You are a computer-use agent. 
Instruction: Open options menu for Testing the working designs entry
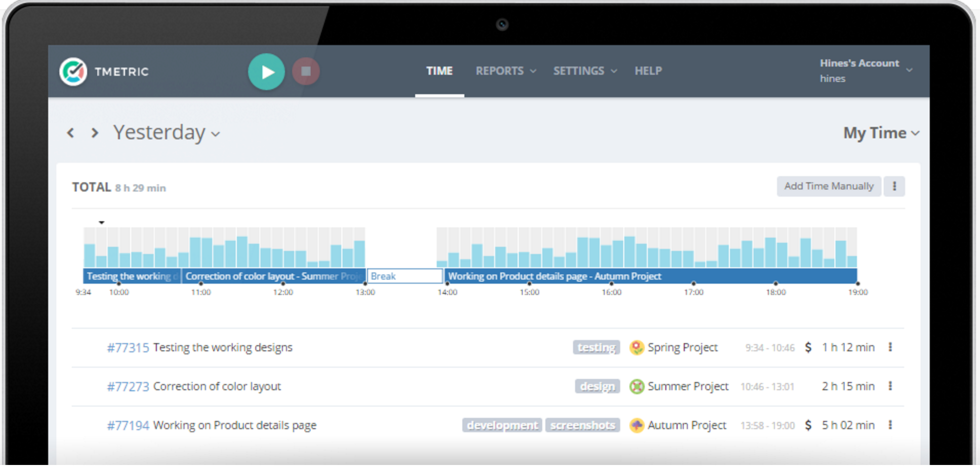pos(890,347)
